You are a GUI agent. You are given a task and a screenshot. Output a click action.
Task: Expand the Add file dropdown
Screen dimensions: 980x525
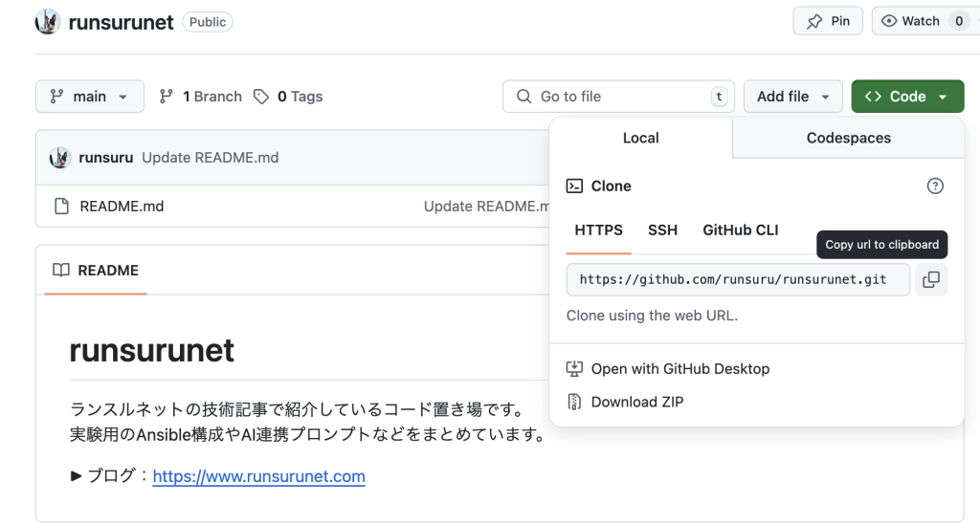tap(792, 97)
